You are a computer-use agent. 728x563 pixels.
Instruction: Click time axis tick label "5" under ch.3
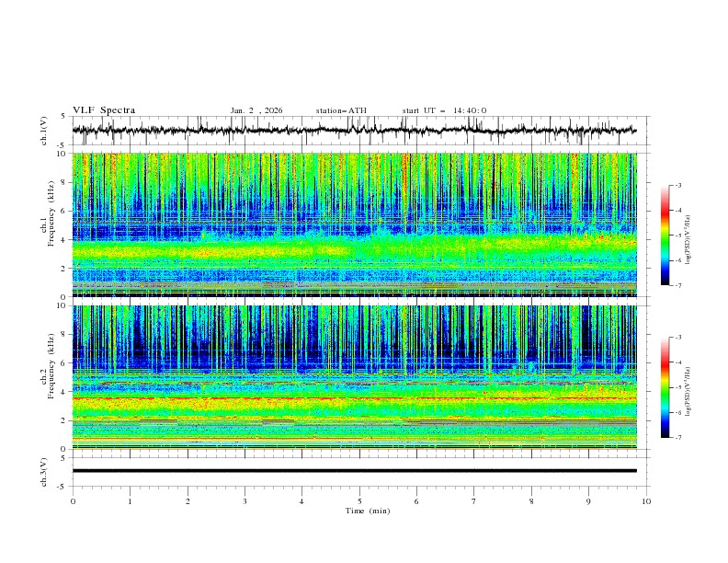(x=359, y=501)
